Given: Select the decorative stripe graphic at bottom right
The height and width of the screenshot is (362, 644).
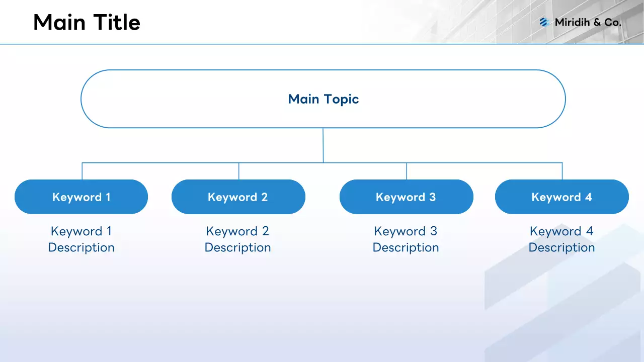Looking at the screenshot, I should [563, 302].
